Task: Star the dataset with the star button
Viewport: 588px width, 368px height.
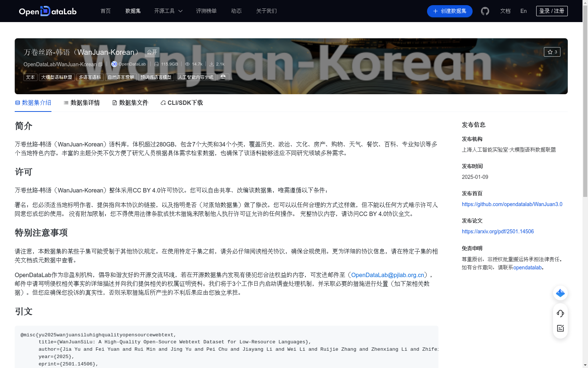Action: pyautogui.click(x=552, y=52)
